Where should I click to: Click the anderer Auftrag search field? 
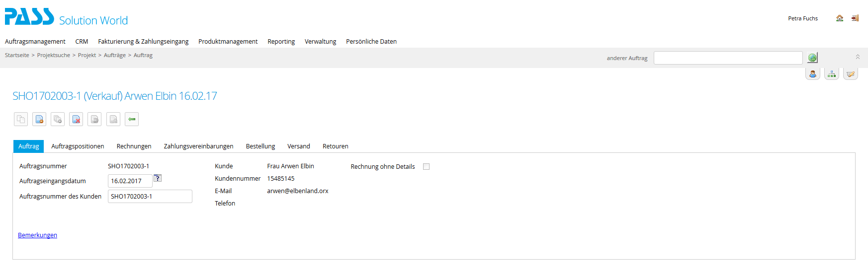[x=728, y=58]
